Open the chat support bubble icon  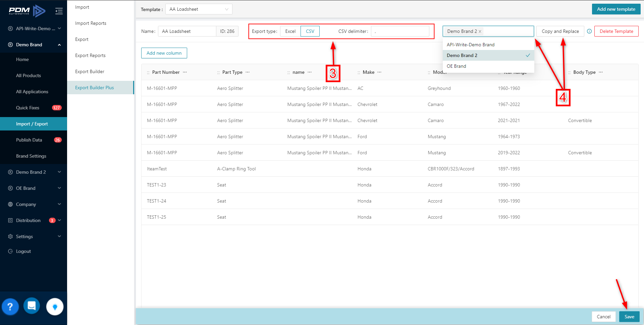pyautogui.click(x=32, y=306)
